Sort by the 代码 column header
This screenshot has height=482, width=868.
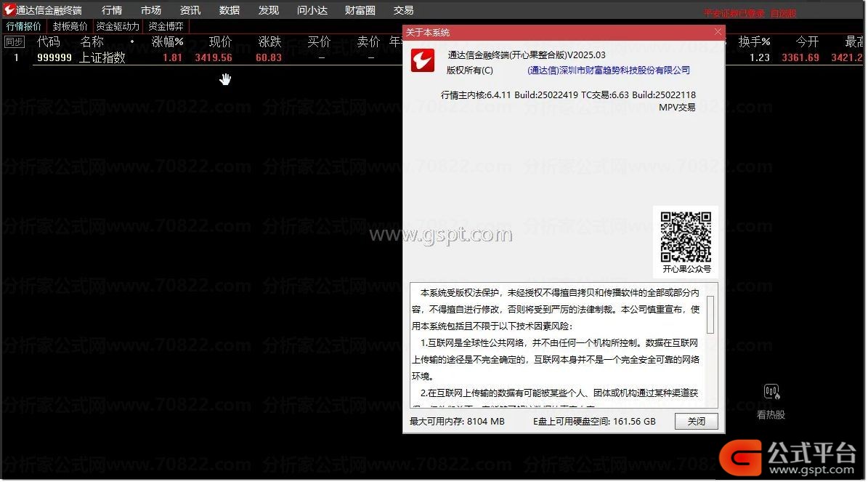(x=48, y=41)
